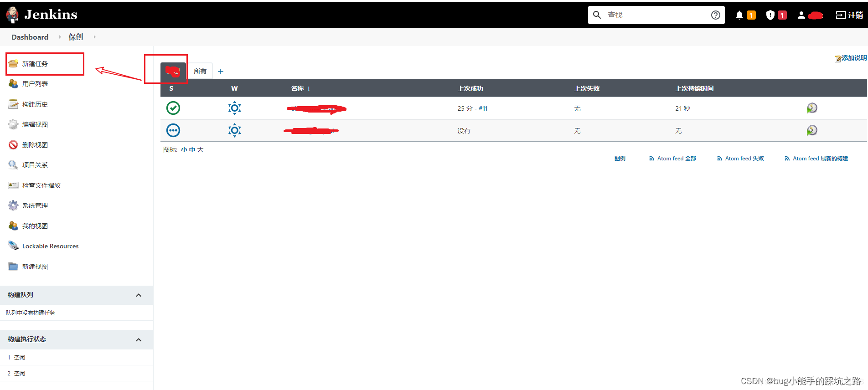Click the Dashboard breadcrumb link
The height and width of the screenshot is (390, 868).
tap(30, 37)
